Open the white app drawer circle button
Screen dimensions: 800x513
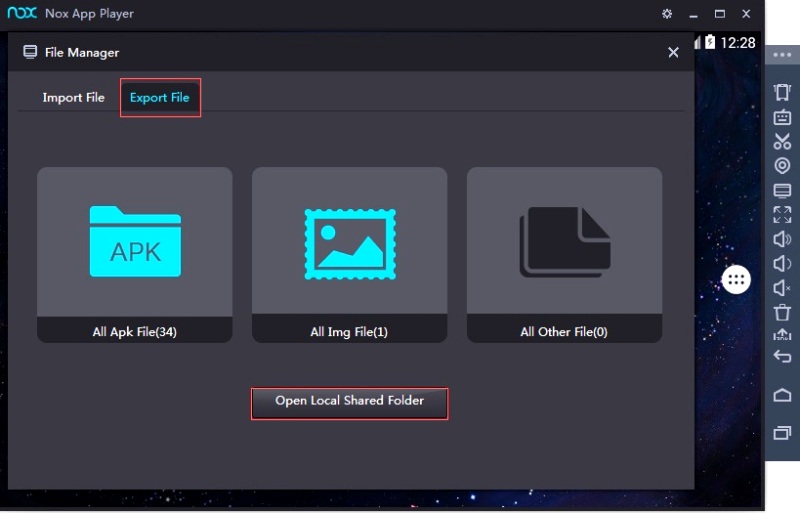pos(736,279)
